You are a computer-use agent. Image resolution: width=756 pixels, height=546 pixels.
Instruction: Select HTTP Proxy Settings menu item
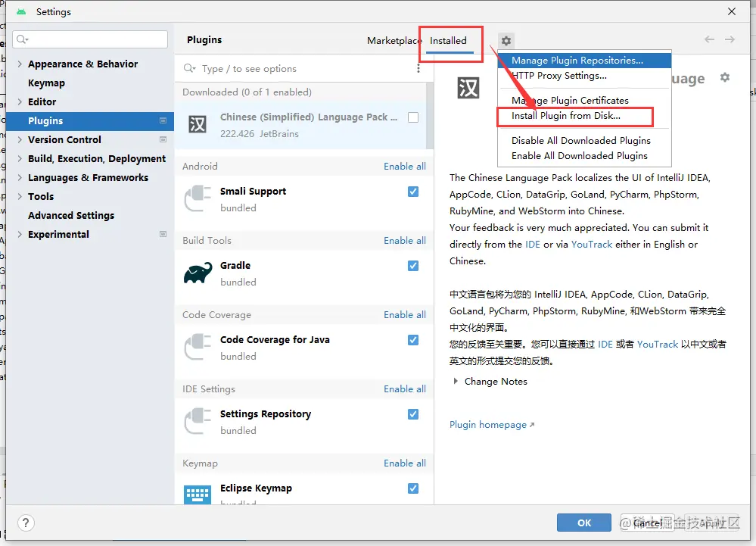tap(584, 76)
